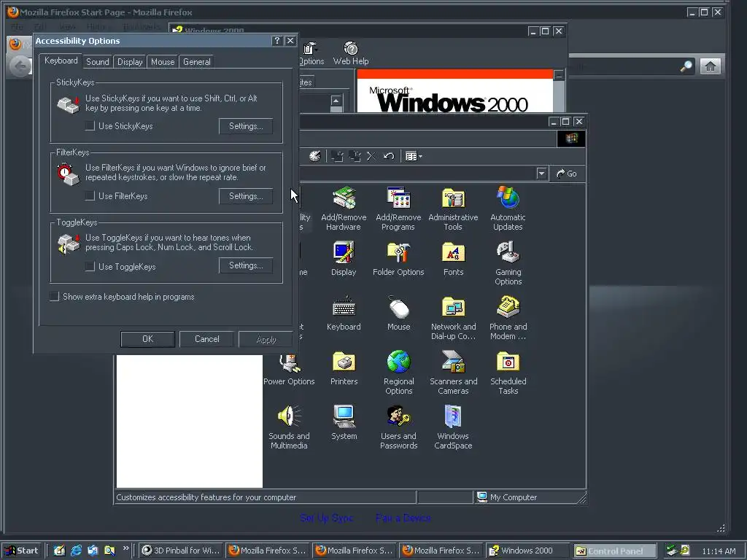Switch to the Keyboard tab
This screenshot has width=747, height=560.
tap(61, 61)
